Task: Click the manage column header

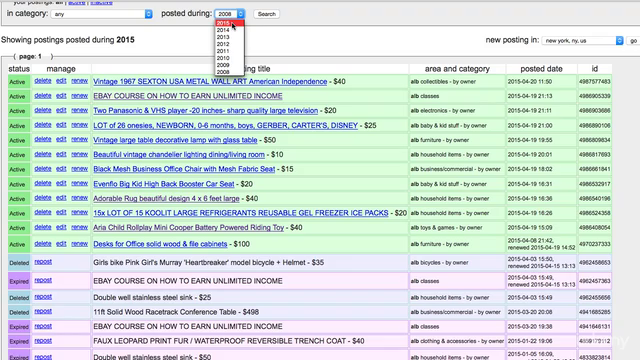Action: point(61,69)
